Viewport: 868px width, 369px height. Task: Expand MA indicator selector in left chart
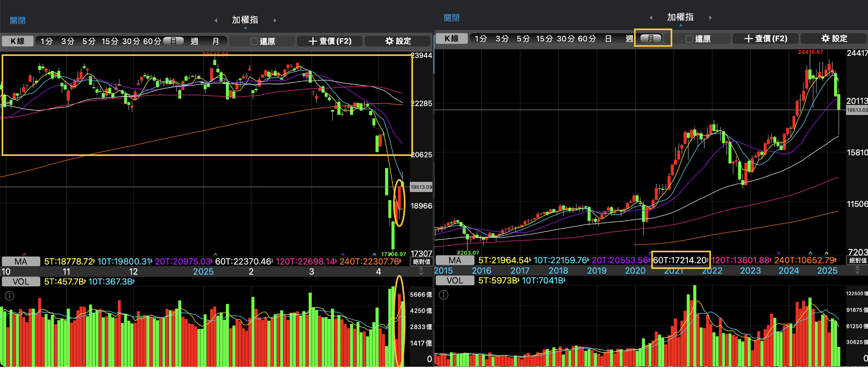[x=20, y=261]
